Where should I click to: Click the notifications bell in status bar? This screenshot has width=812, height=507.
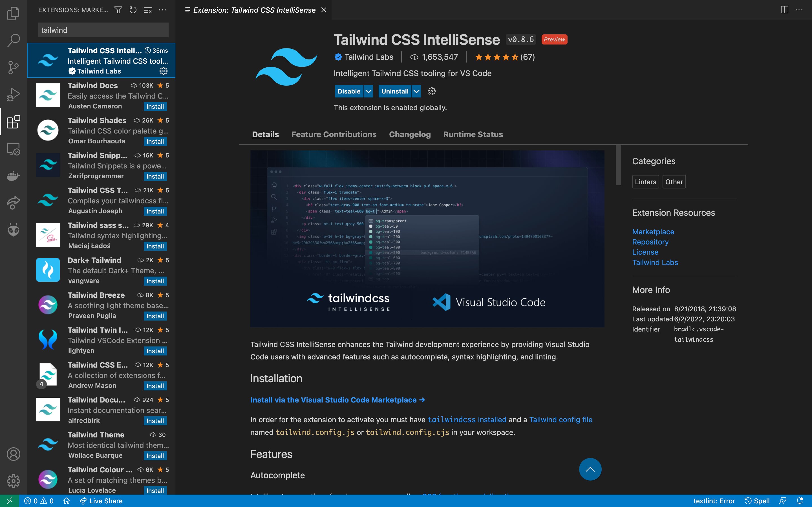(x=800, y=501)
